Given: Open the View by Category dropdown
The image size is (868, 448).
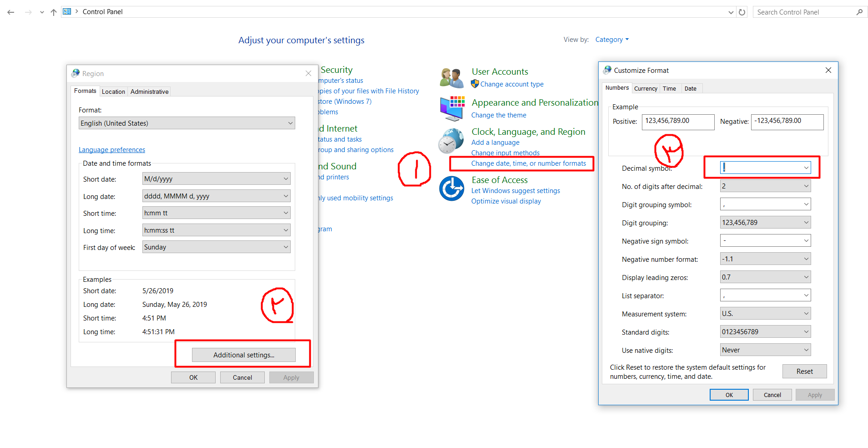Looking at the screenshot, I should pos(612,40).
